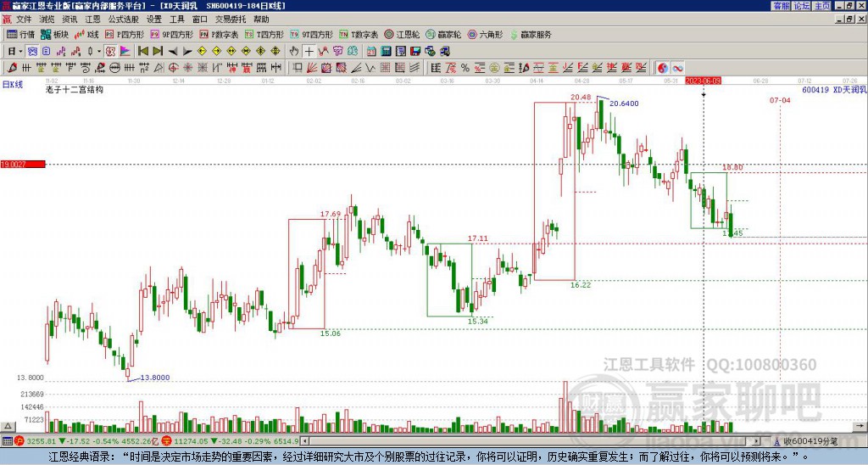Click the highlighted 2023-06-09 date marker
Screen dimensions: 868x465
coord(703,81)
